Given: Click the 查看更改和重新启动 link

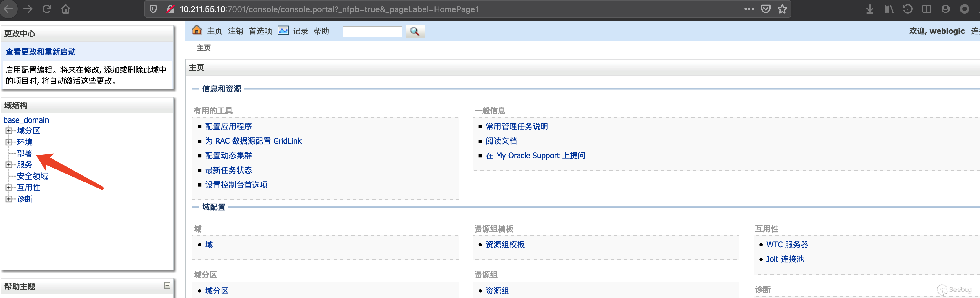Looking at the screenshot, I should (x=41, y=52).
